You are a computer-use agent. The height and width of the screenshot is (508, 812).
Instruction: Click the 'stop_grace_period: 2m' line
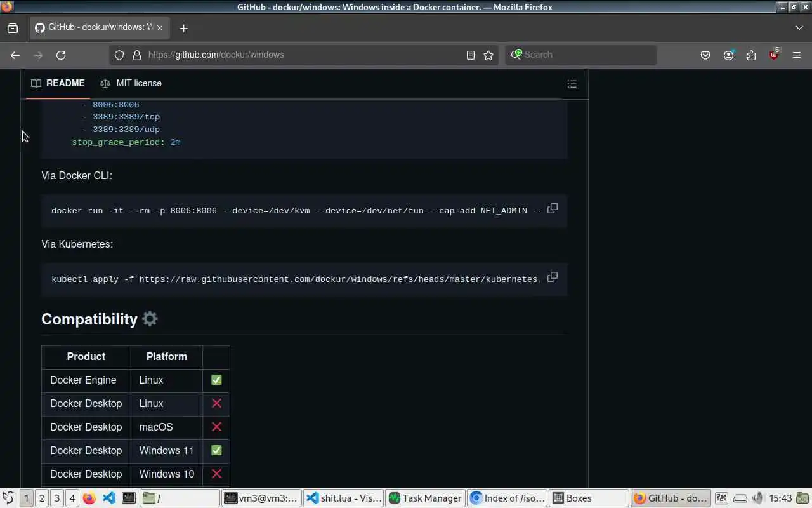[x=126, y=142]
